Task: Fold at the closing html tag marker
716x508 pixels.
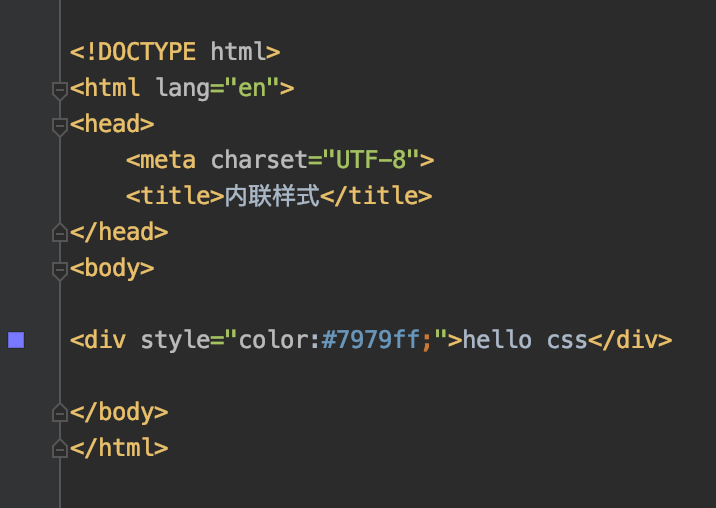Action: 59,449
